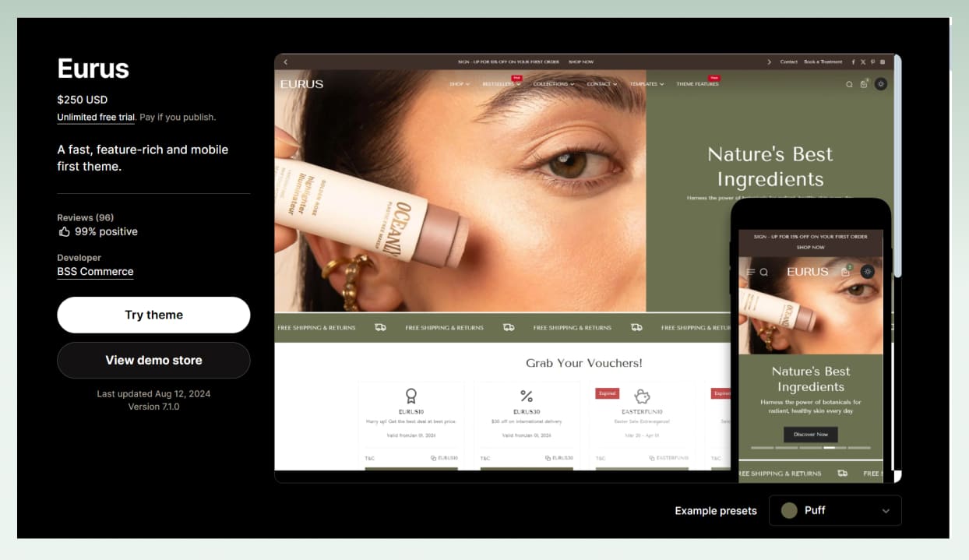
Task: Open the CONTACT menu in desktop preview navigation
Action: pos(601,84)
